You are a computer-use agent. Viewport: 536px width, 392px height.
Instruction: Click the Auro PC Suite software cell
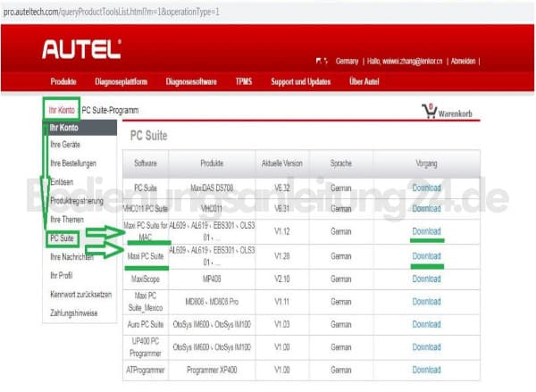[146, 324]
